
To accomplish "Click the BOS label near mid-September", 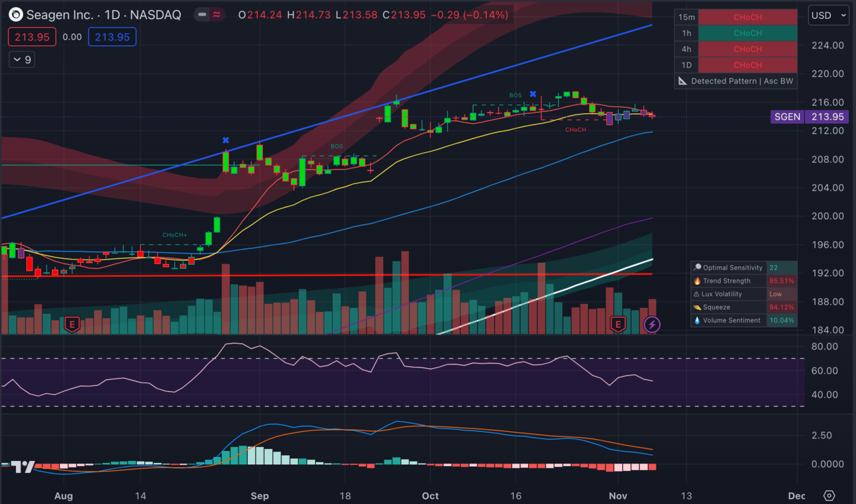I will pyautogui.click(x=337, y=146).
